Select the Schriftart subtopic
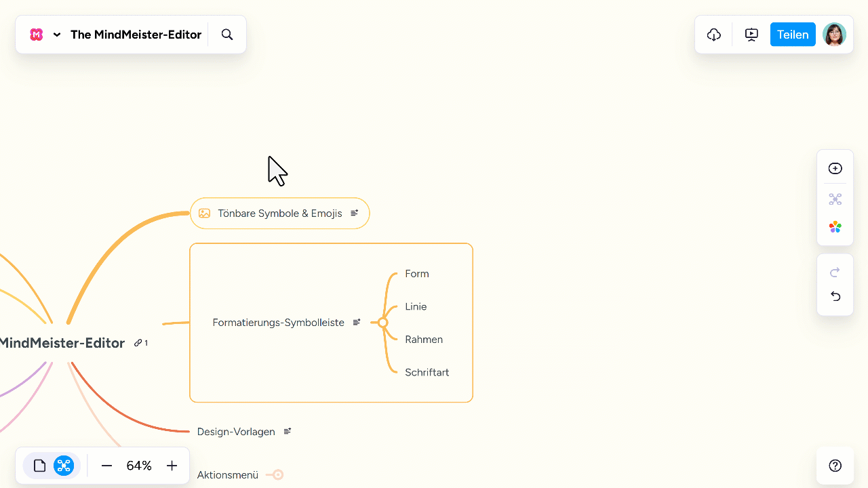Screen dimensions: 868x488 [427, 372]
